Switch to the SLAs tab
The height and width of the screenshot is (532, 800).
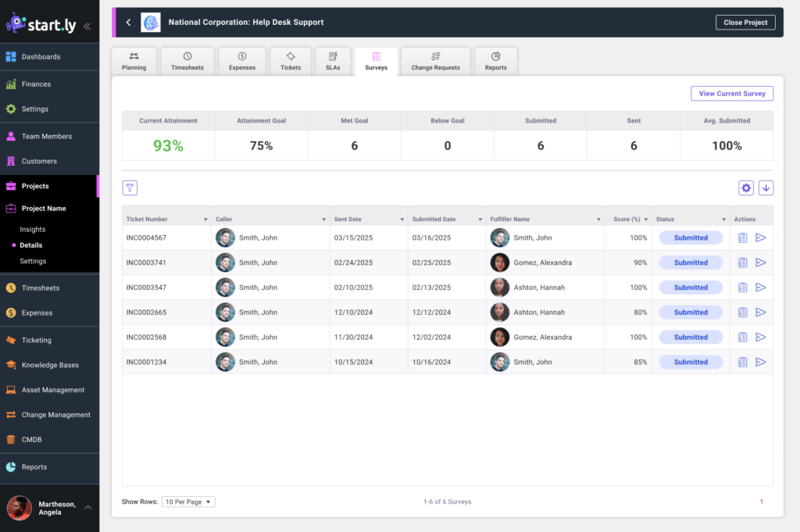pos(333,62)
